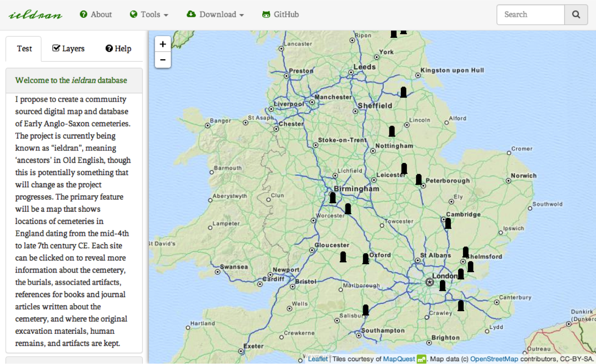Click cemetery marker northeast of Crawley
596x364 pixels.
(461, 306)
